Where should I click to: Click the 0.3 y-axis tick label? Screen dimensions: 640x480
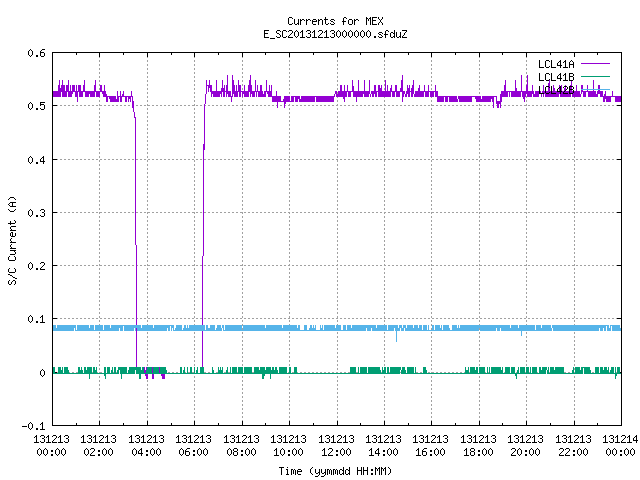click(36, 213)
